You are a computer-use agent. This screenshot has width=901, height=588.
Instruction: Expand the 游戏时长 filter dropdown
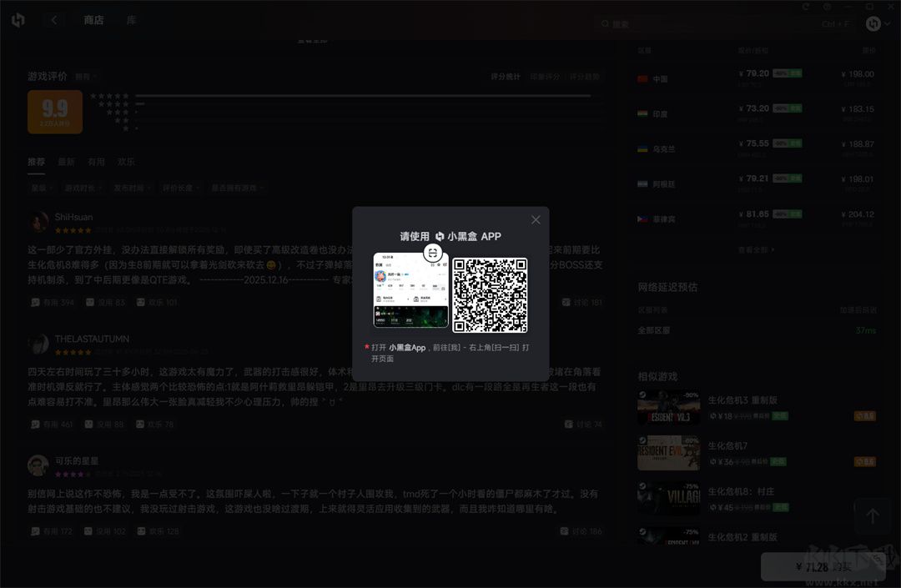pos(83,188)
